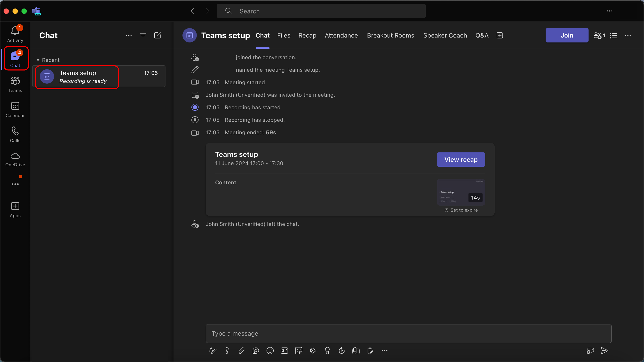Select the Chat tab in meeting header
This screenshot has width=644, height=362.
[x=262, y=36]
